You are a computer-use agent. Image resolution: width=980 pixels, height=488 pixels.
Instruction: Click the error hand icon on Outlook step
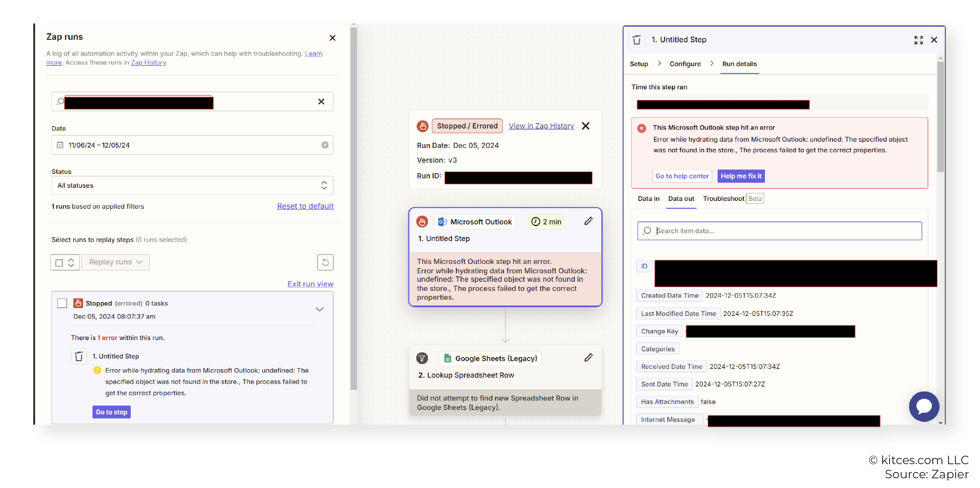pyautogui.click(x=422, y=222)
